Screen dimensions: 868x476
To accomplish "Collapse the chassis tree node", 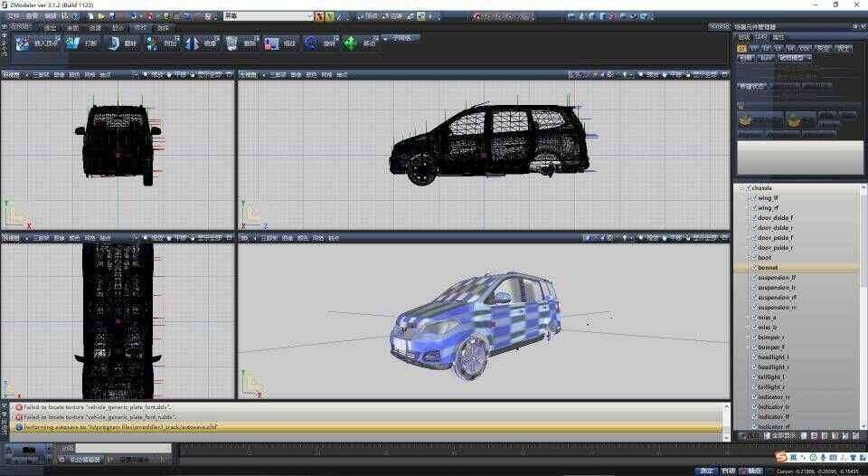I will (741, 188).
